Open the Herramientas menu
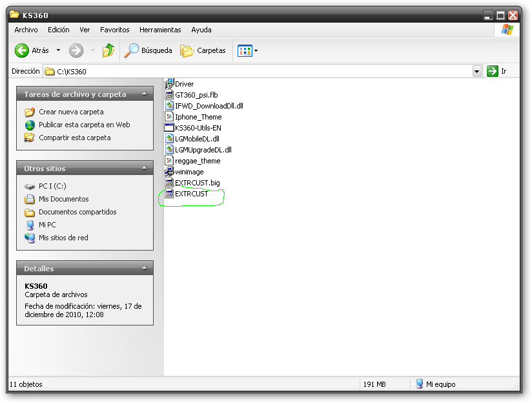The height and width of the screenshot is (403, 532). pos(160,30)
